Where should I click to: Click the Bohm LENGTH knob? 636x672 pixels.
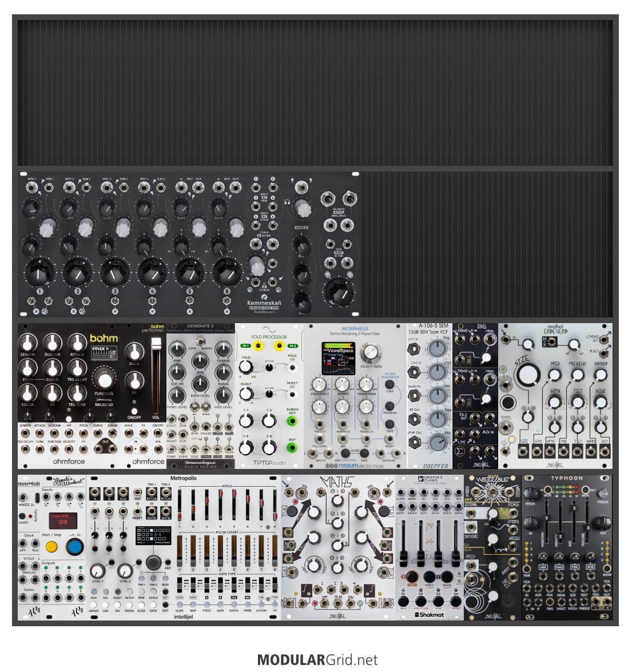[x=27, y=343]
